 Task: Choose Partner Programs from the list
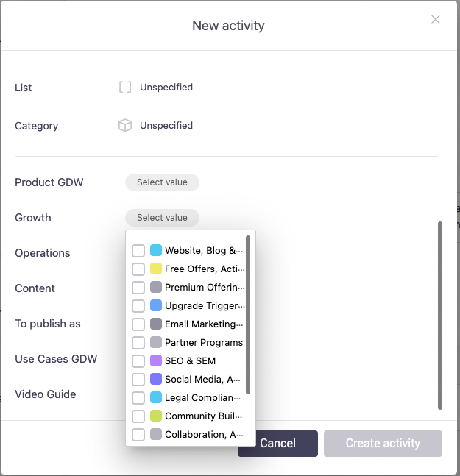(x=203, y=343)
